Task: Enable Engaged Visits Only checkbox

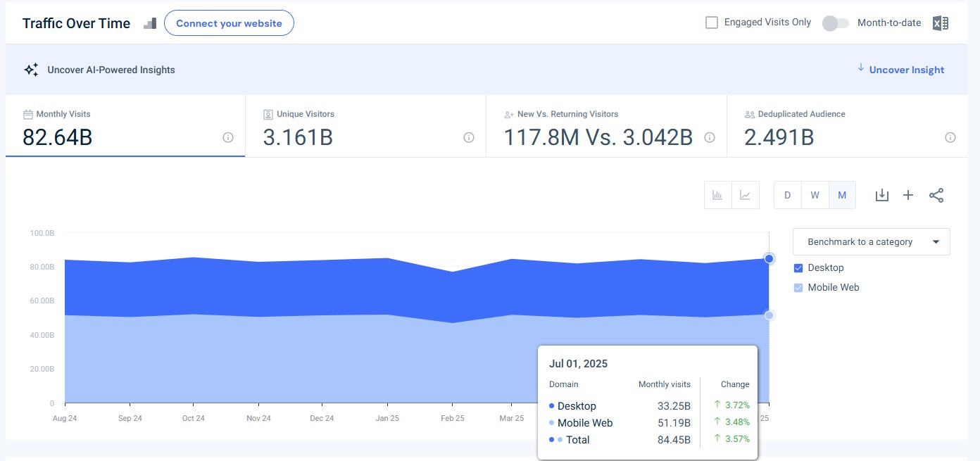Action: click(x=712, y=23)
